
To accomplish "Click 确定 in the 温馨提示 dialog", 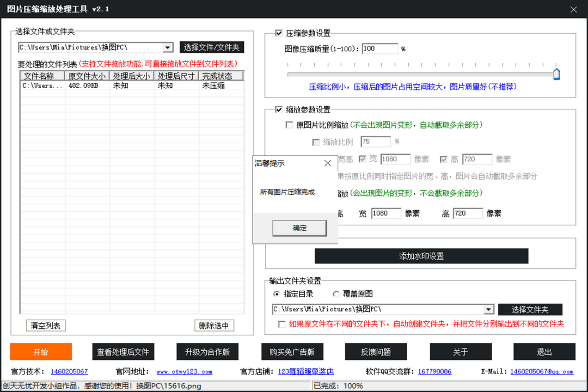I will 299,228.
